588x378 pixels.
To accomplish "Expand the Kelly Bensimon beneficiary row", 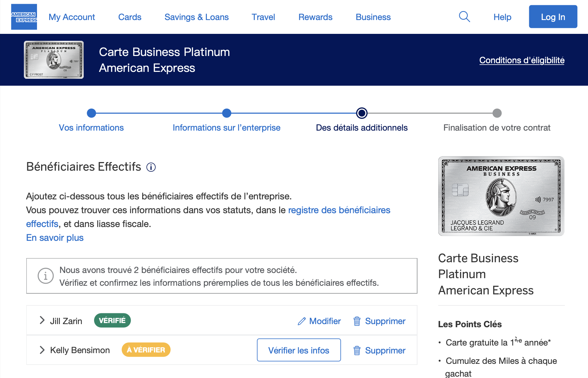I will (42, 350).
